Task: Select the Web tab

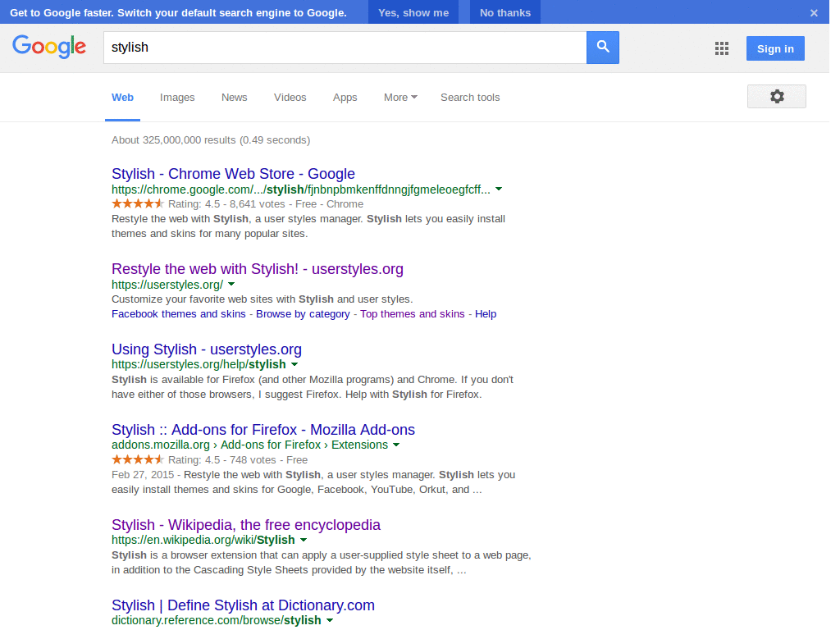Action: click(124, 98)
